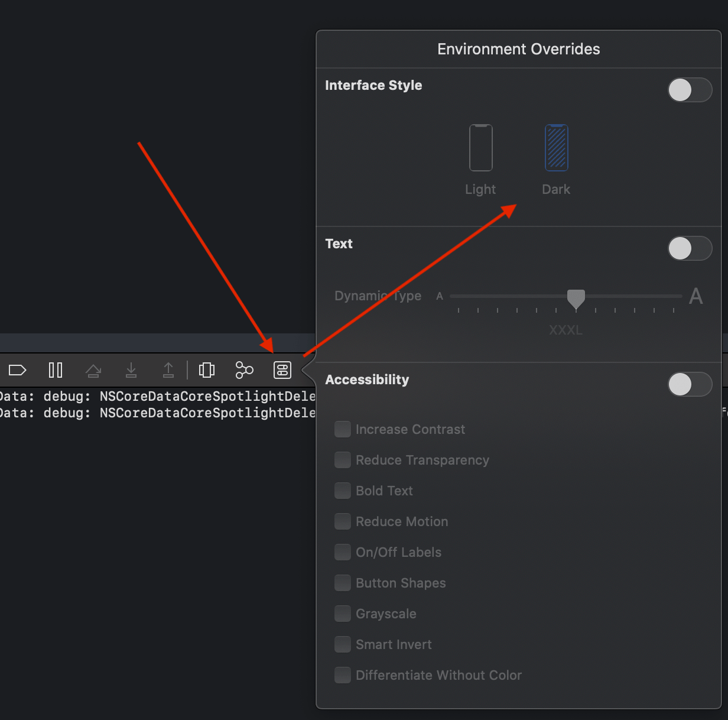The image size is (728, 720).
Task: Enable the Interface Style override switch
Action: point(690,90)
